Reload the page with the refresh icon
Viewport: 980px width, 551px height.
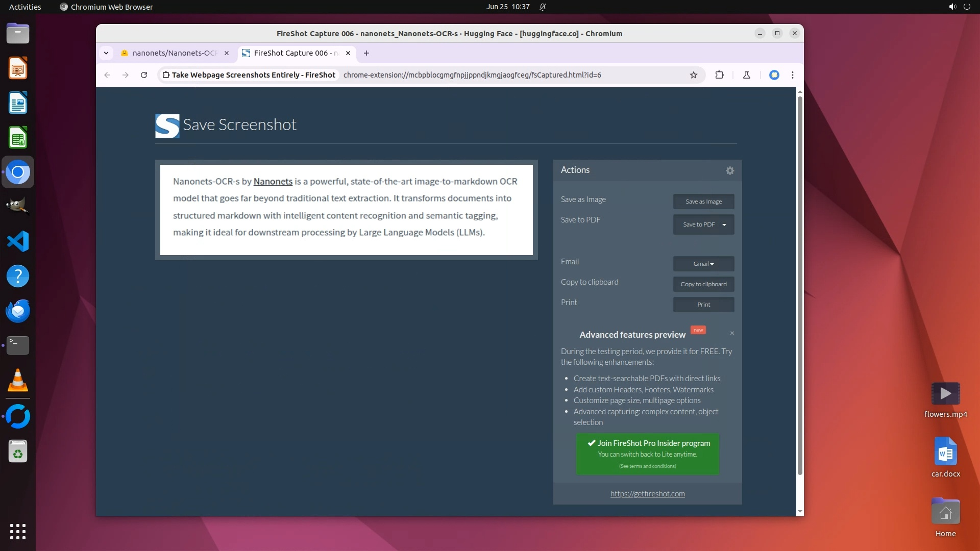(x=144, y=75)
